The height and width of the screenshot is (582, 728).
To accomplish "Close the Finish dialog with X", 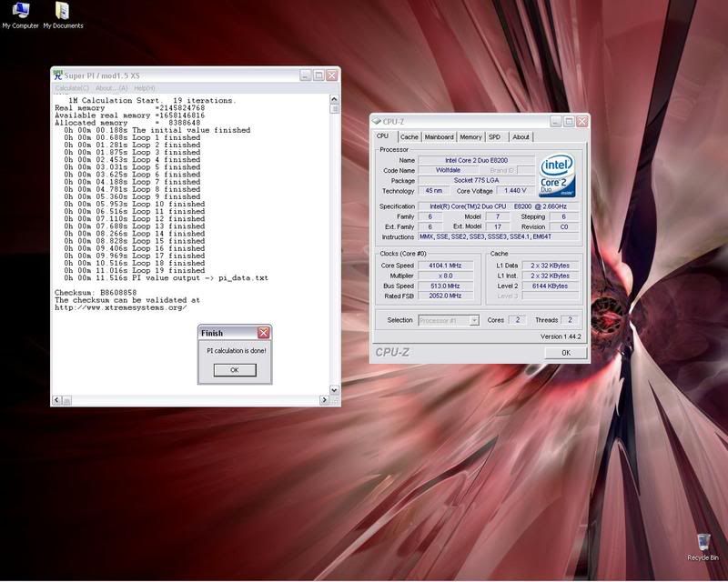I will [x=263, y=332].
